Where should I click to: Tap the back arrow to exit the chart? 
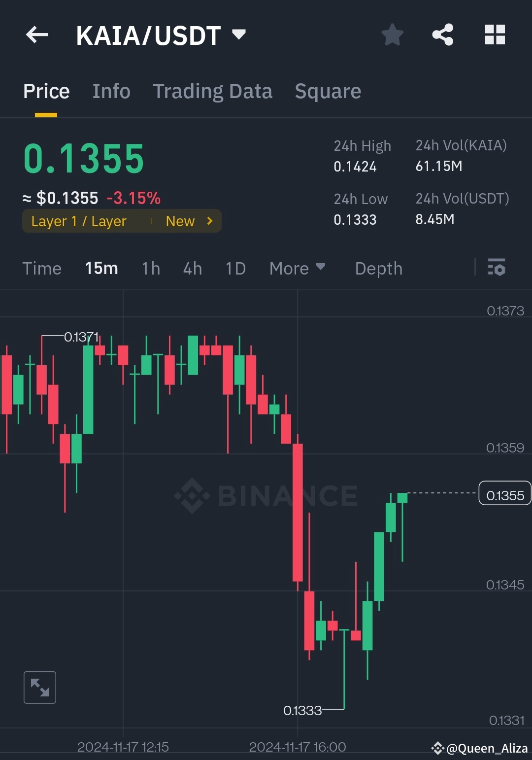click(x=37, y=35)
